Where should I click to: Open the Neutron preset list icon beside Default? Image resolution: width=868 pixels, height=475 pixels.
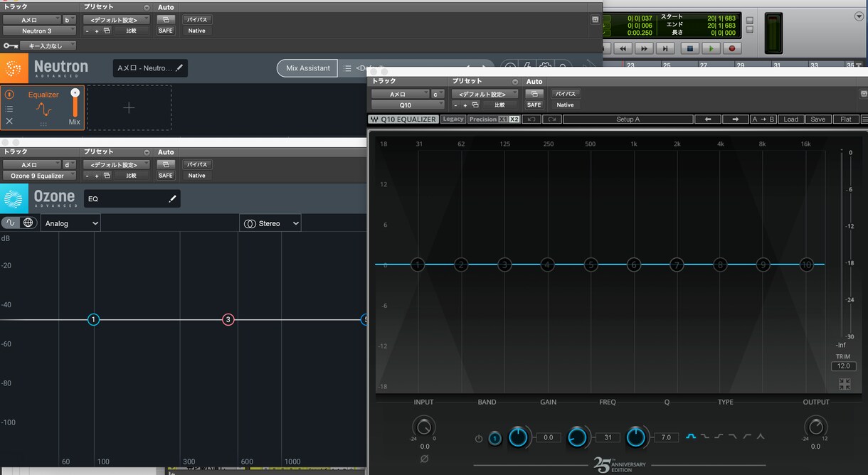347,68
